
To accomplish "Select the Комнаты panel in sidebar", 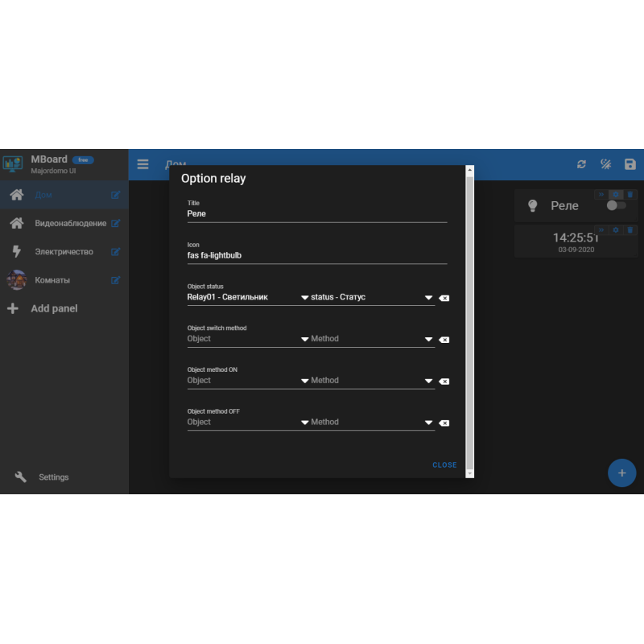I will (x=52, y=280).
